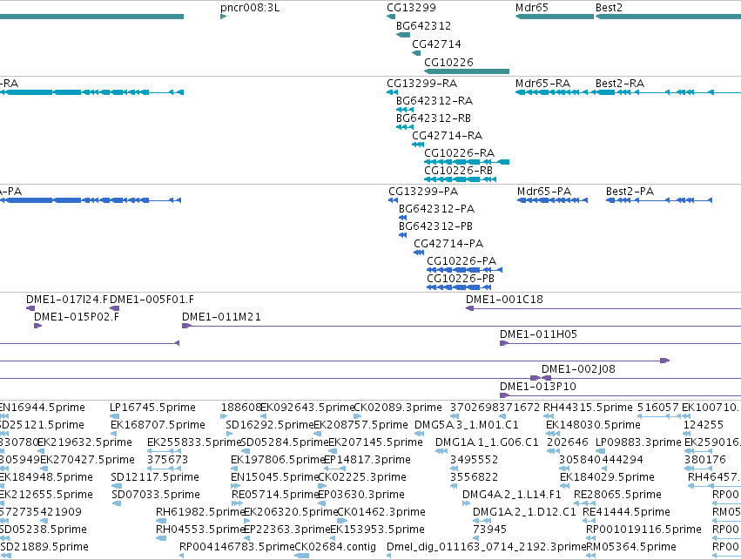Select the CG13299-PA protein label
Viewport: 741px width, 560px height.
click(x=423, y=191)
